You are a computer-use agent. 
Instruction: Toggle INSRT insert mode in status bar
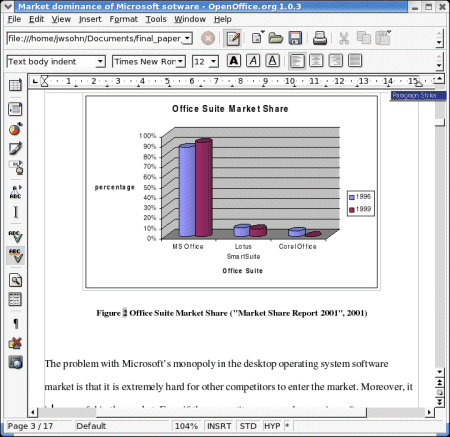[219, 426]
